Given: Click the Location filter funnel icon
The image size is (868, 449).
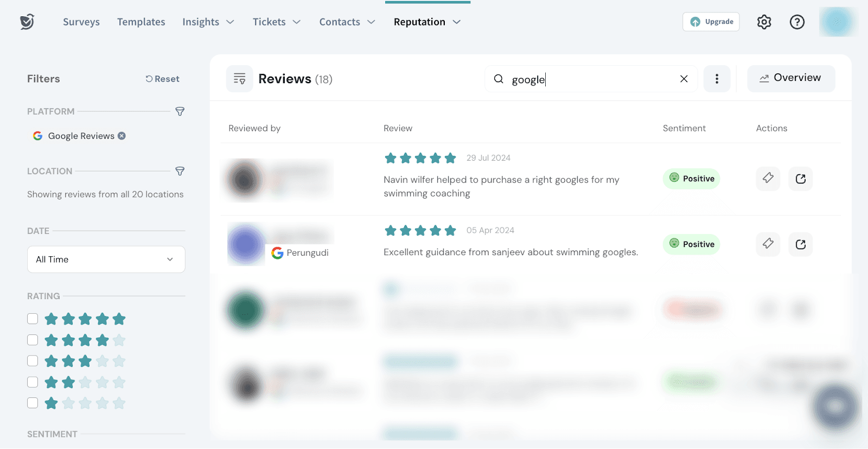Looking at the screenshot, I should pos(180,171).
